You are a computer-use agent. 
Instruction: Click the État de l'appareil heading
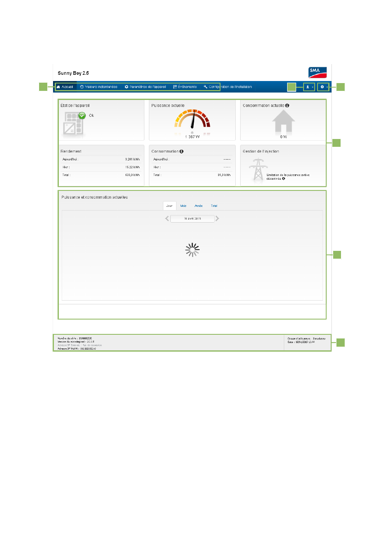[75, 106]
